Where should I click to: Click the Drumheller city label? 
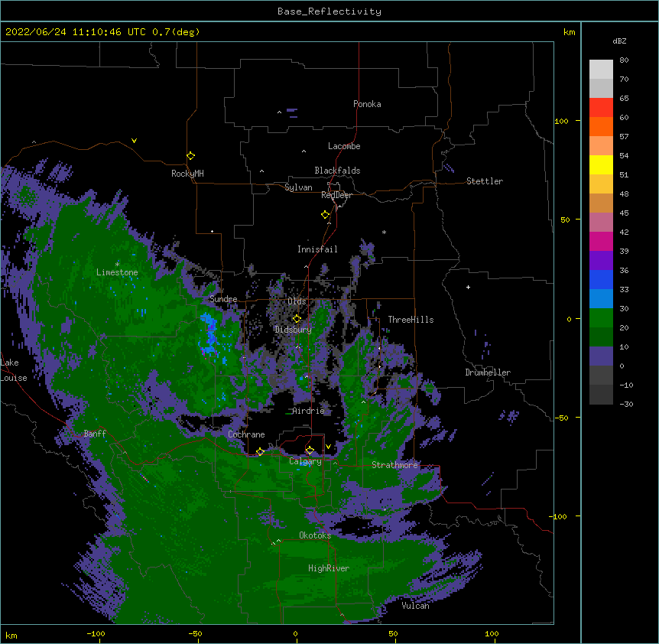488,372
